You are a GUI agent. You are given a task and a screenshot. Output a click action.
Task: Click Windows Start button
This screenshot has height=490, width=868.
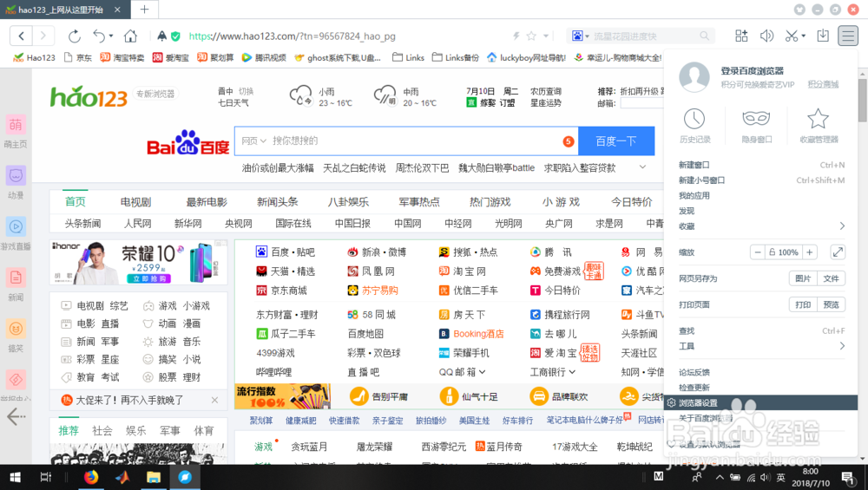(x=15, y=477)
